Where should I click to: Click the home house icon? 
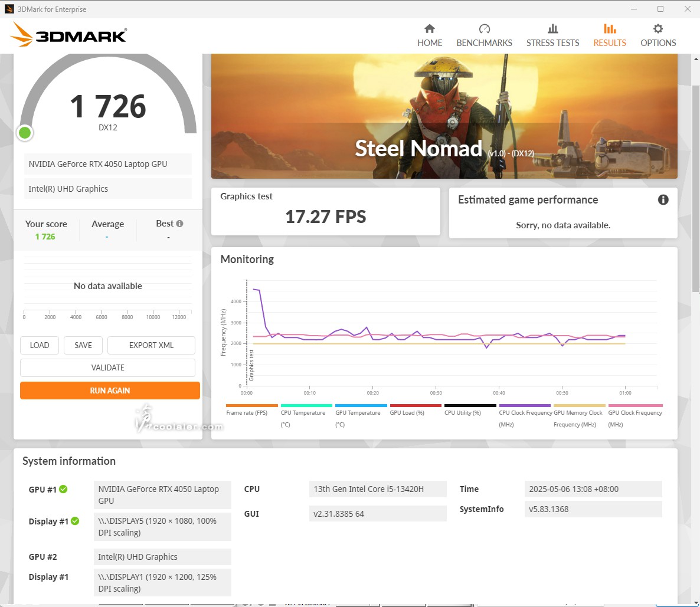(x=430, y=29)
